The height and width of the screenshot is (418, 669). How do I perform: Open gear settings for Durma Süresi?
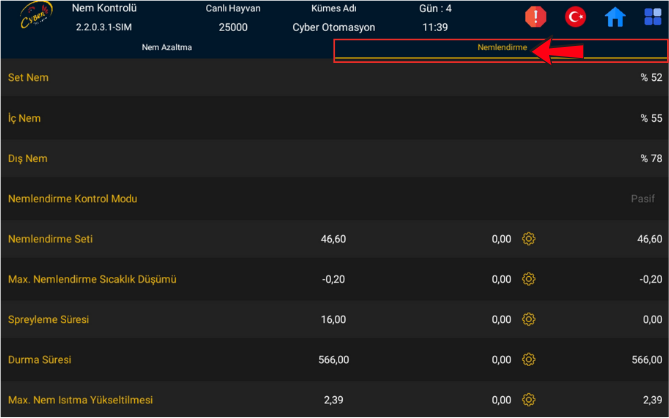click(529, 359)
